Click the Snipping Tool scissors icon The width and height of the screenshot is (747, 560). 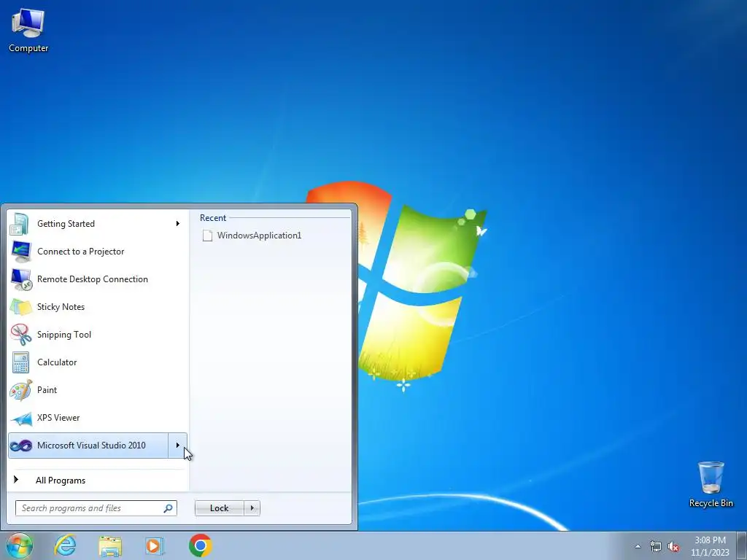pyautogui.click(x=21, y=335)
